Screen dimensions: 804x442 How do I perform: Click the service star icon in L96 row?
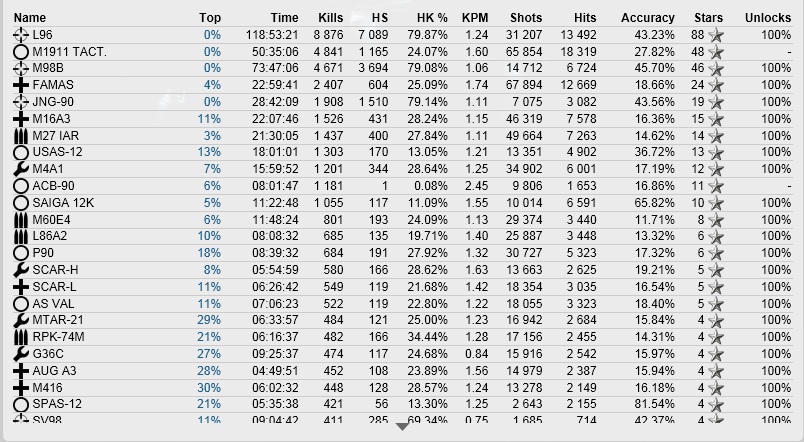tap(716, 35)
